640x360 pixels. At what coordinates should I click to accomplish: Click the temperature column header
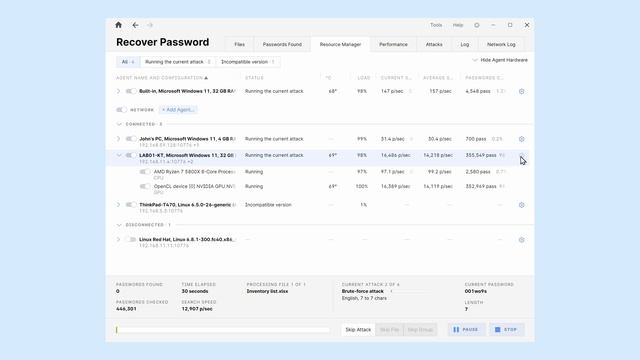329,78
